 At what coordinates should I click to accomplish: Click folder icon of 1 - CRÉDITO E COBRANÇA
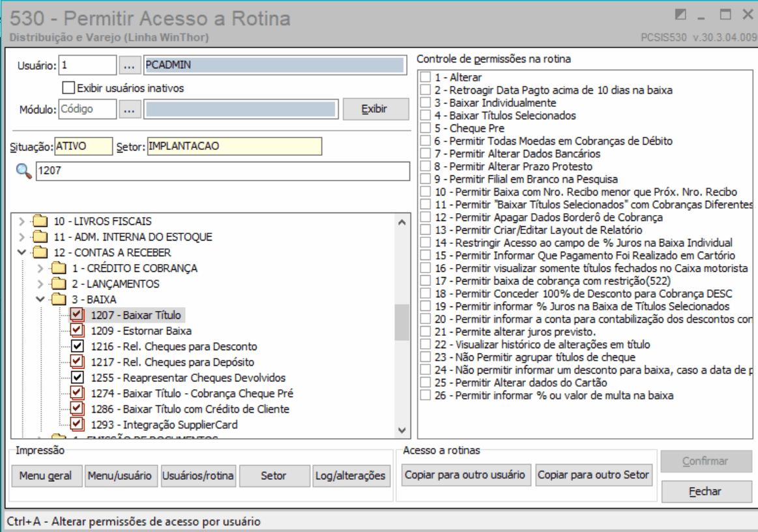(59, 268)
